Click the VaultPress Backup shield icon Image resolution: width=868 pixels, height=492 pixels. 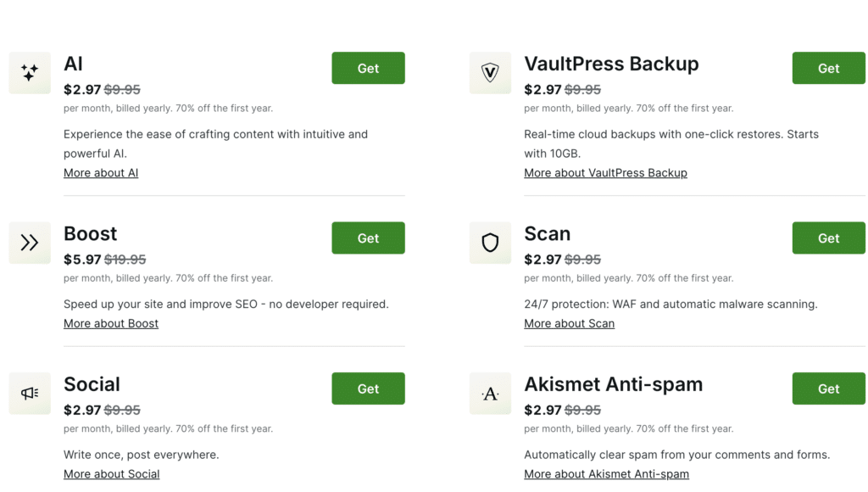[490, 73]
